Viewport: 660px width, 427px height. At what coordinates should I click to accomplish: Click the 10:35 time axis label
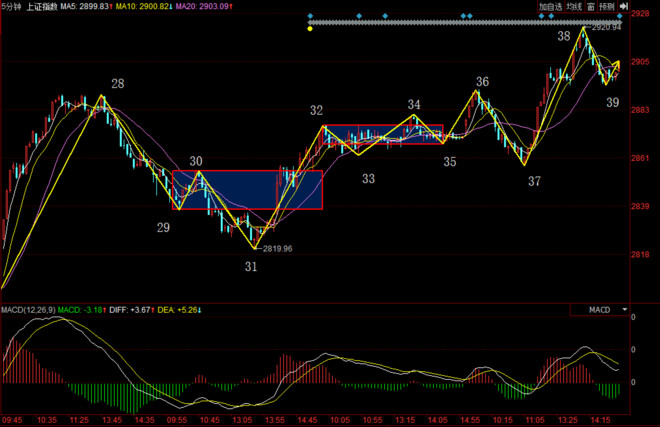point(47,420)
